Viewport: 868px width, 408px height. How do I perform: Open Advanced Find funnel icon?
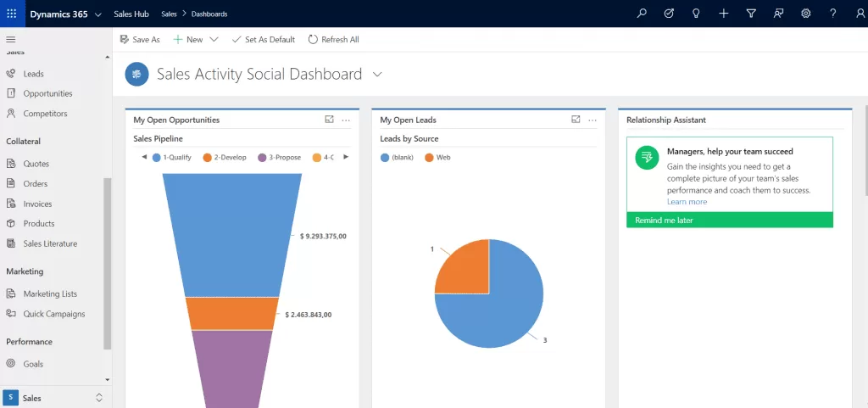point(751,14)
